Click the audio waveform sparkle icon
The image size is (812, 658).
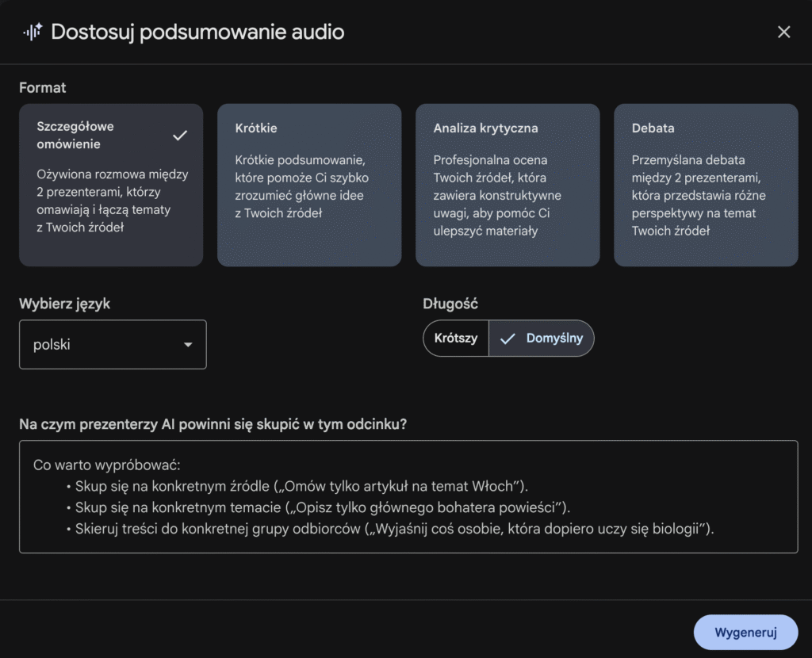[33, 32]
